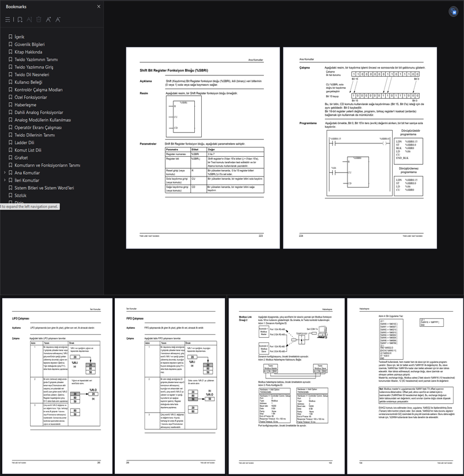This screenshot has width=464, height=476.
Task: Close the Bookmarks panel
Action: [99, 6]
